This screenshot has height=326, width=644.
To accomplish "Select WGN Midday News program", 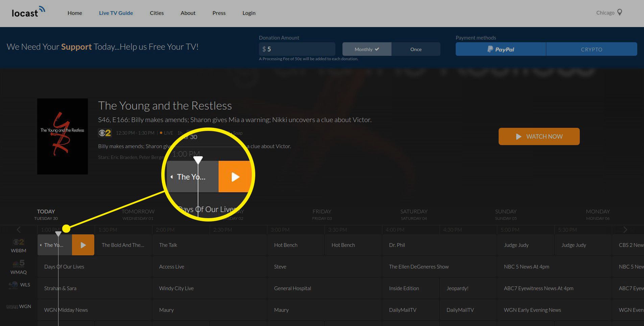I will (95, 310).
